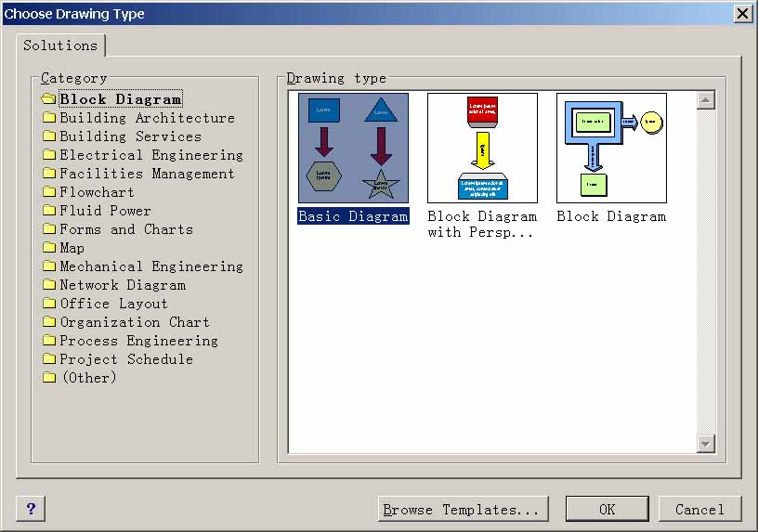Open the question mark help button
The width and height of the screenshot is (758, 532).
[x=31, y=509]
